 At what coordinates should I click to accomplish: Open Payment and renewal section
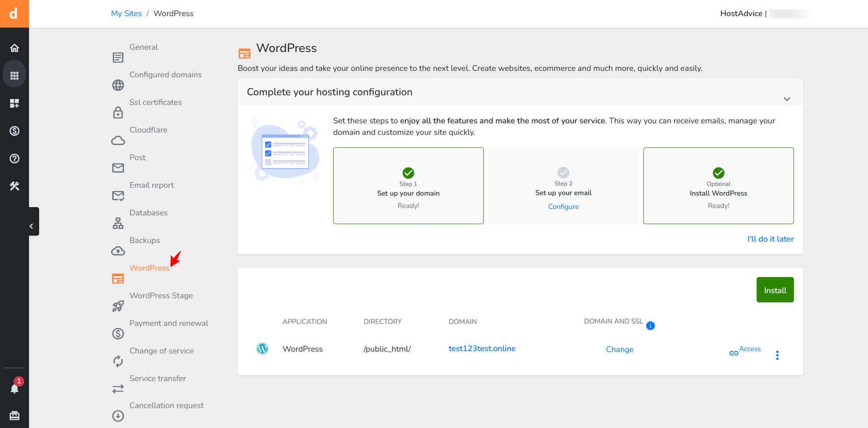tap(169, 323)
